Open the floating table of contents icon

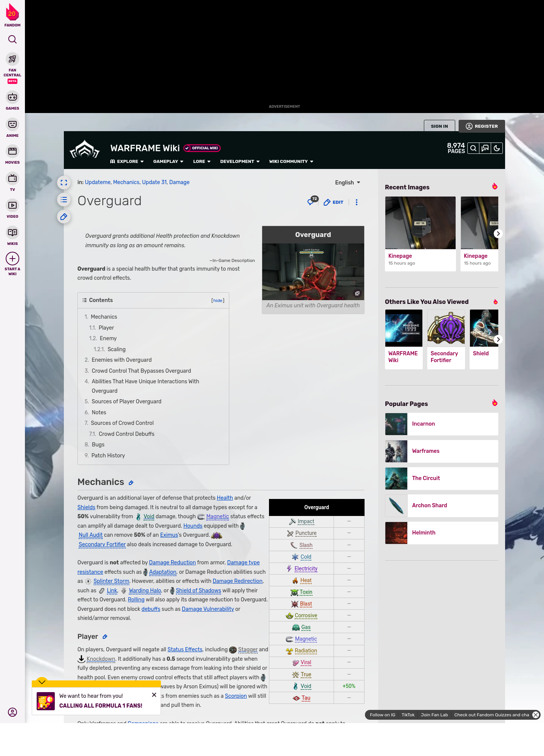[64, 200]
